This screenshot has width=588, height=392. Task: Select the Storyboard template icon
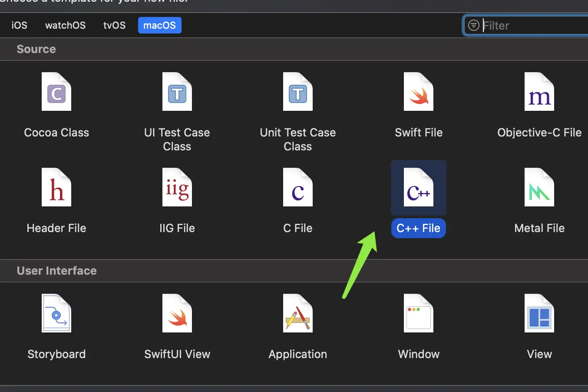point(56,313)
